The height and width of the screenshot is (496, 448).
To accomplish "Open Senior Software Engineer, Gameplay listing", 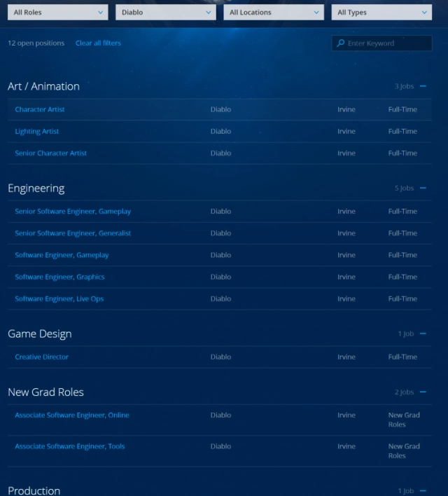I will (73, 212).
